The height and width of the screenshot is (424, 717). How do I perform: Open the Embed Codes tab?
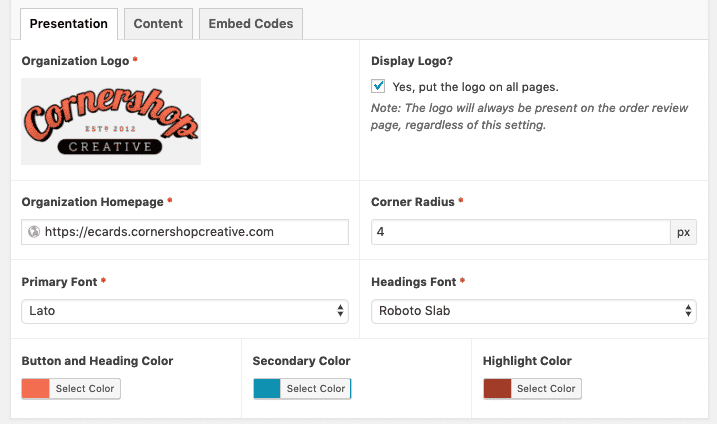click(251, 24)
